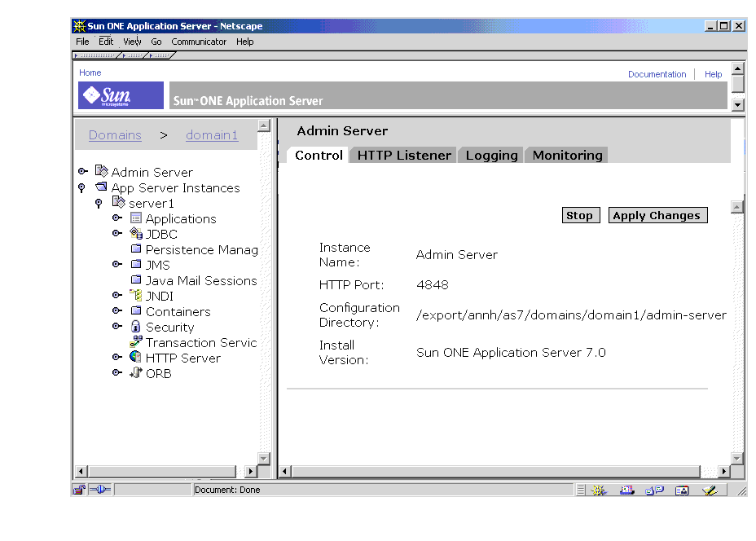This screenshot has height=541, width=756.
Task: Expand the Applications node
Action: tap(116, 218)
